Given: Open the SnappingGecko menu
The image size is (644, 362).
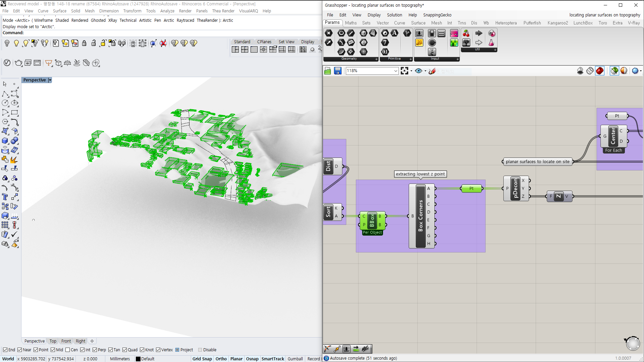Looking at the screenshot, I should click(437, 15).
